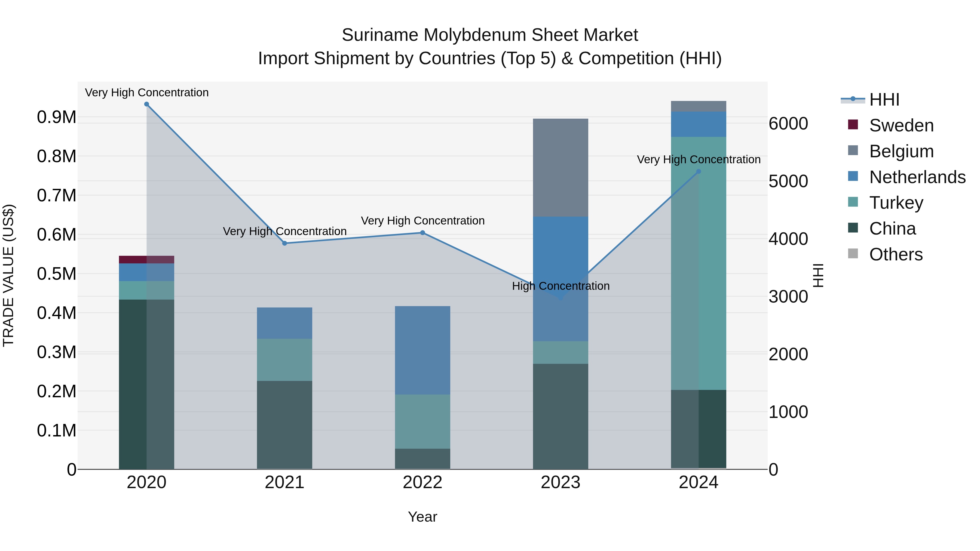
Task: Select the 2022 HHI data point
Action: click(x=423, y=233)
